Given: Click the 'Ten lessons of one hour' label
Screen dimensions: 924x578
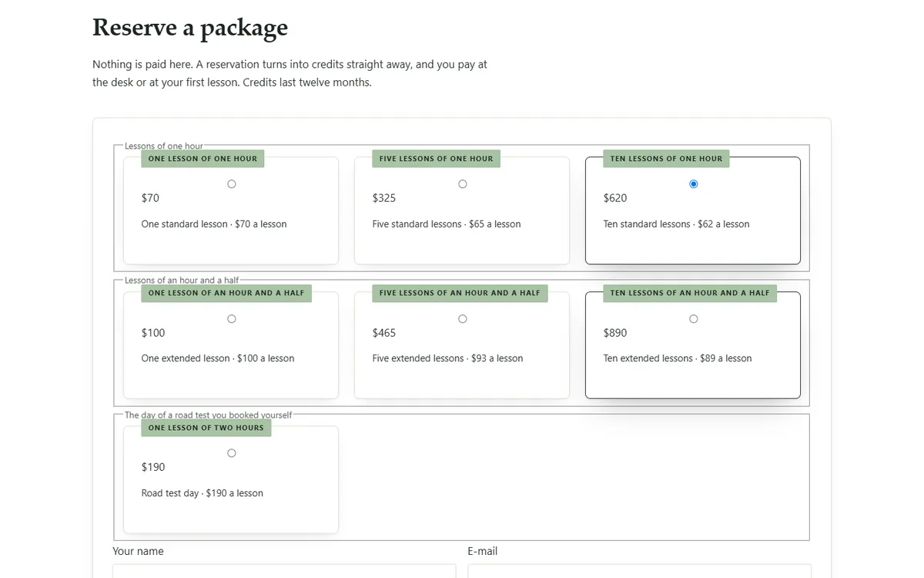Looking at the screenshot, I should (666, 159).
